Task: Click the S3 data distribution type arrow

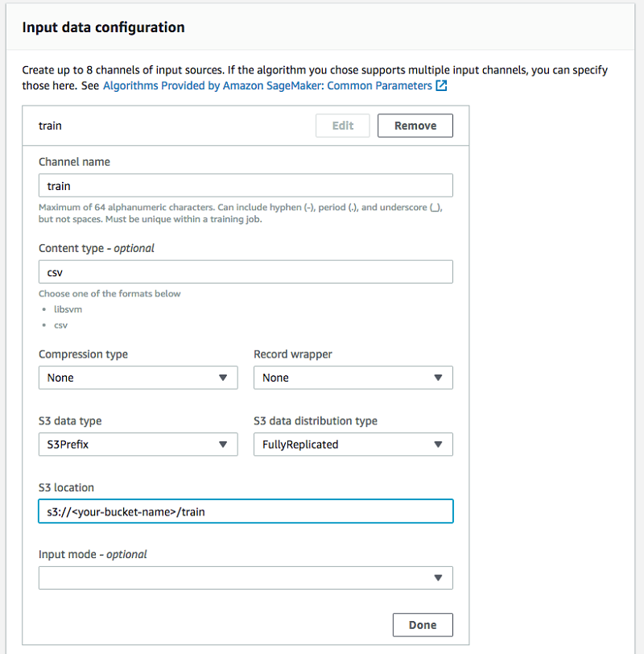Action: pos(438,445)
